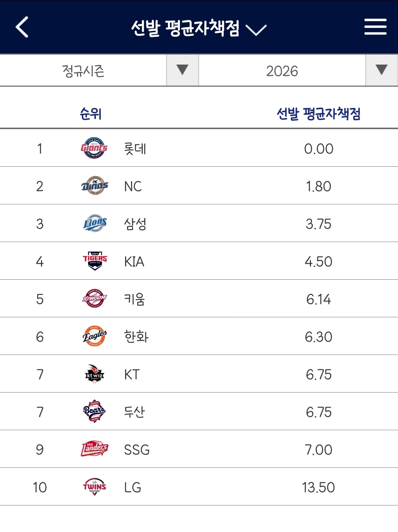Tap the SSG Landers logo
The width and height of the screenshot is (398, 532).
pos(94,449)
